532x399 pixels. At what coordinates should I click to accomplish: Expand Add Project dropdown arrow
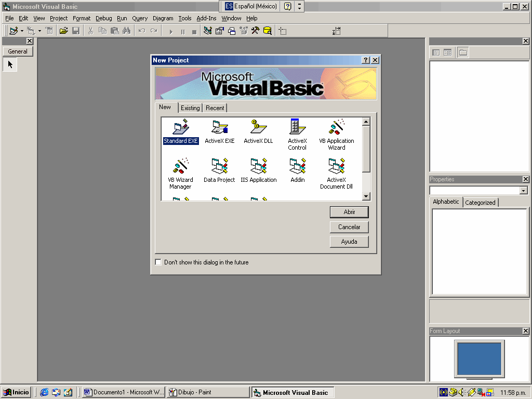point(22,31)
